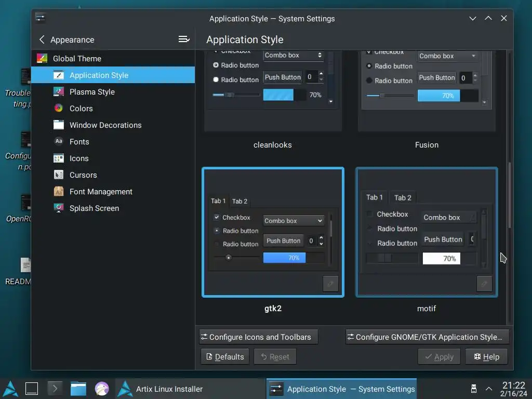Select first Radio button in motif preview
532x399 pixels.
[369, 229]
